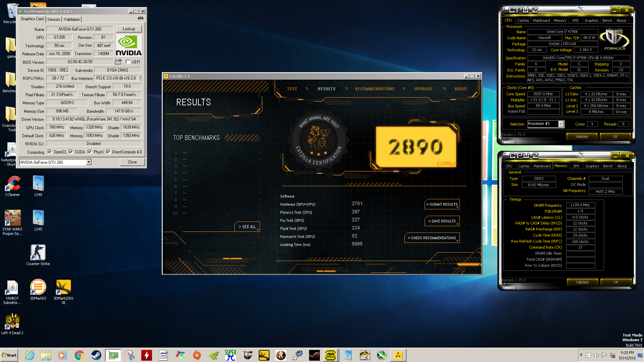The width and height of the screenshot is (644, 362).
Task: Click the Driver Version field in GPU-Z
Action: point(94,119)
